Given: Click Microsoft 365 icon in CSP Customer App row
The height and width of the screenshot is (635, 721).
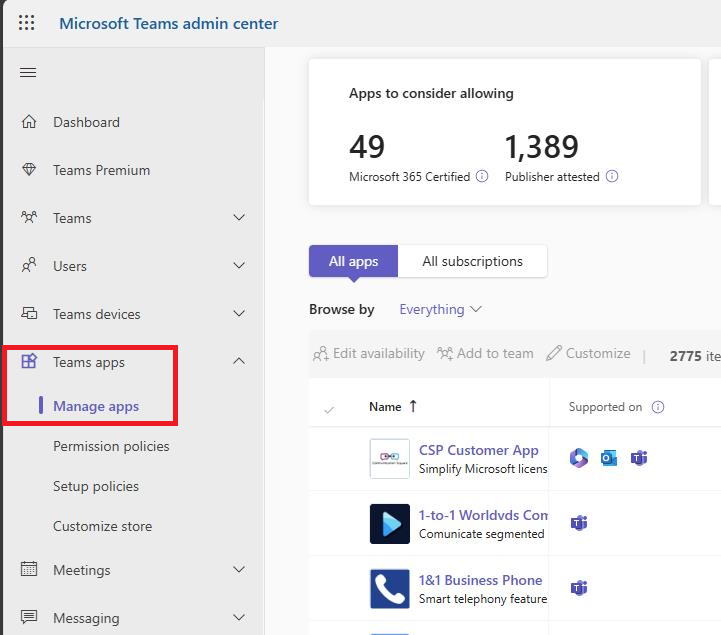Looking at the screenshot, I should point(579,458).
